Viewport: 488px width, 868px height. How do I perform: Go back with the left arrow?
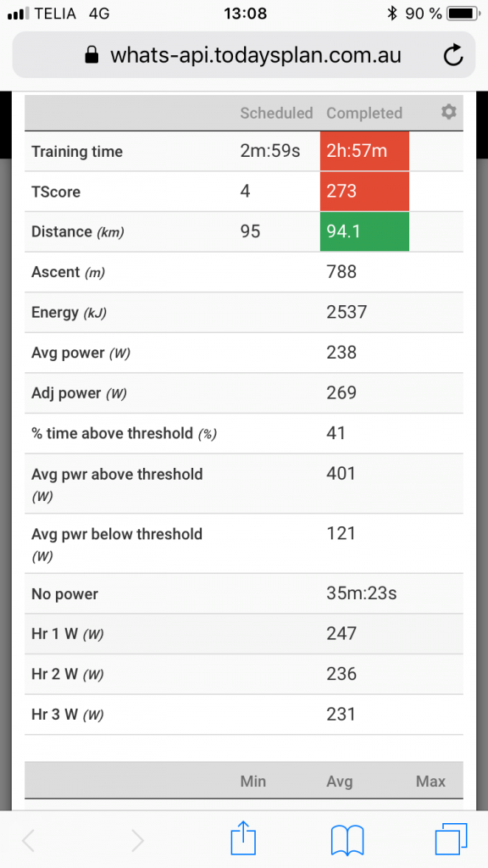pos(30,841)
